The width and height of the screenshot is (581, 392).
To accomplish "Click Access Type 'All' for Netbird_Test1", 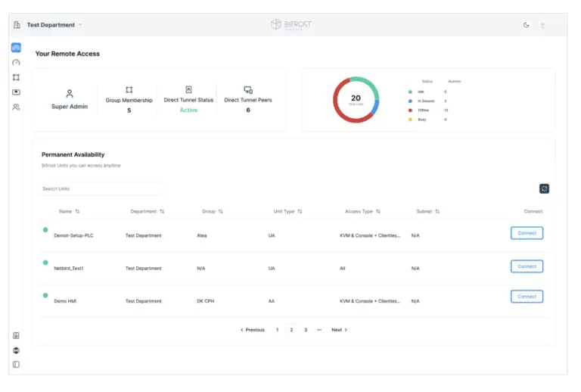I will pos(343,268).
